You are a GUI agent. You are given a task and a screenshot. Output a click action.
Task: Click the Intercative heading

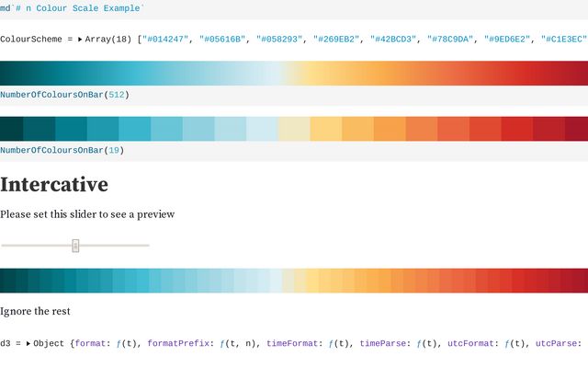pos(54,184)
